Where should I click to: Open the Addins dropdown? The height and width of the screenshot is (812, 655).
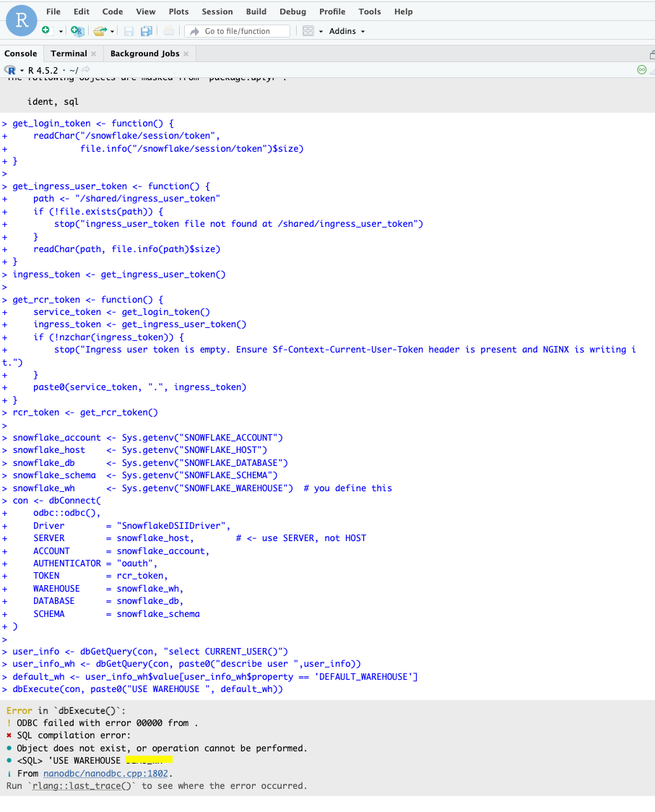(x=347, y=31)
